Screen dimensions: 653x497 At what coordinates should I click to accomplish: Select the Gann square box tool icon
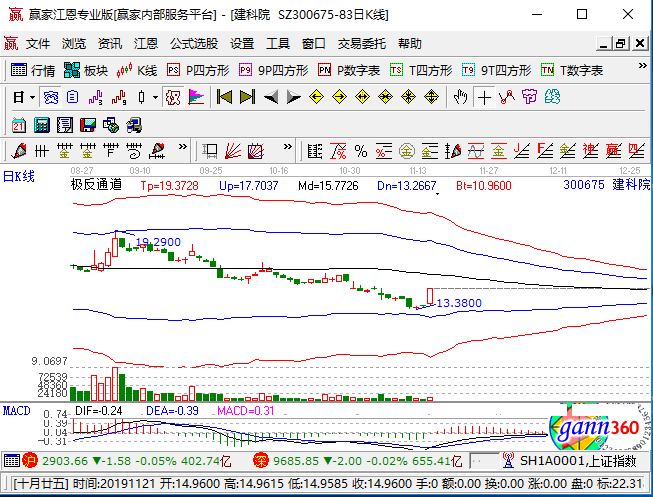click(210, 151)
